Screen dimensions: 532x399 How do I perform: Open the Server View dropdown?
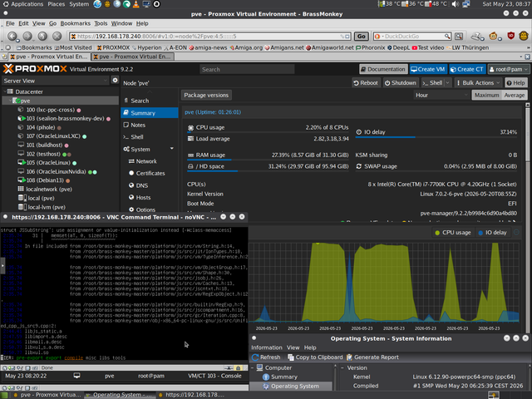pyautogui.click(x=56, y=81)
